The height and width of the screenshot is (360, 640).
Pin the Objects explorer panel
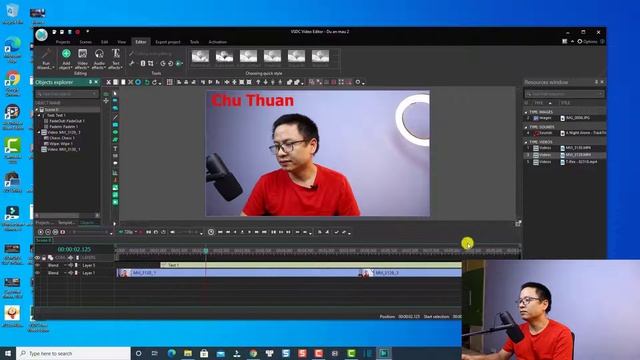[x=90, y=82]
